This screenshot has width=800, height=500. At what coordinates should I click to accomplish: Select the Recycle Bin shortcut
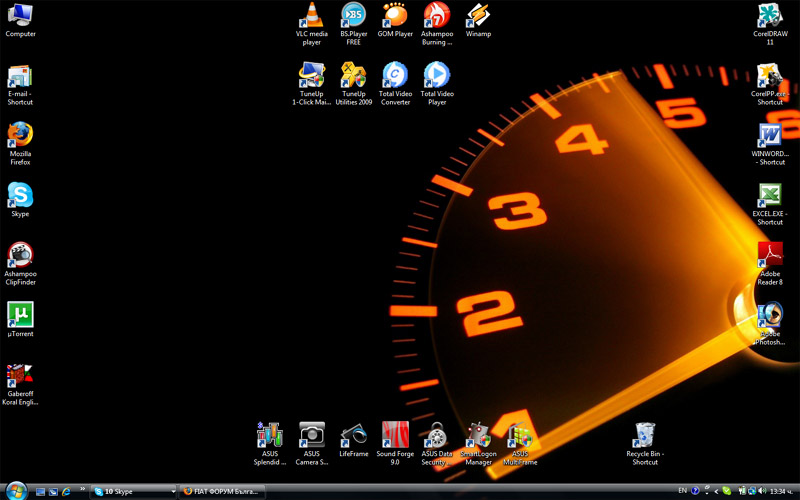point(645,435)
